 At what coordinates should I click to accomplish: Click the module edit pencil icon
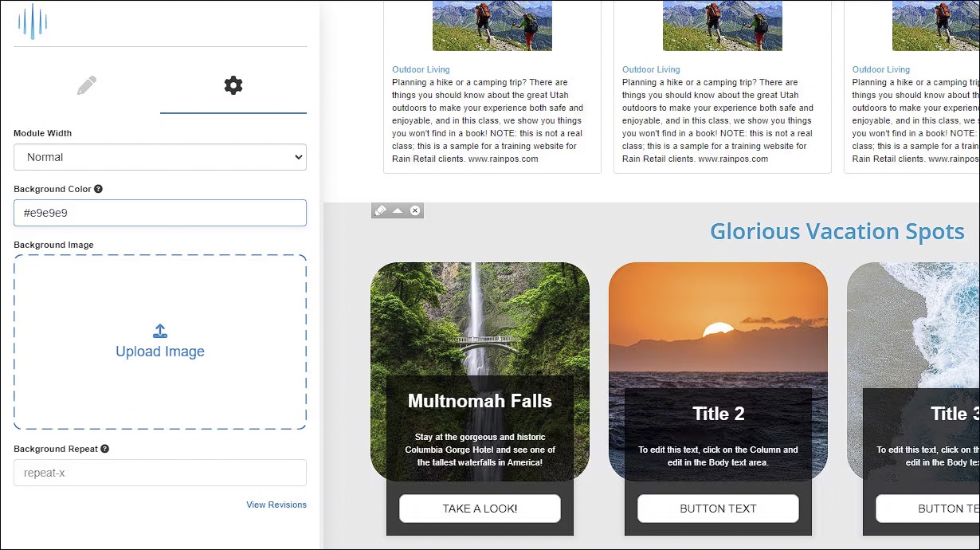380,210
